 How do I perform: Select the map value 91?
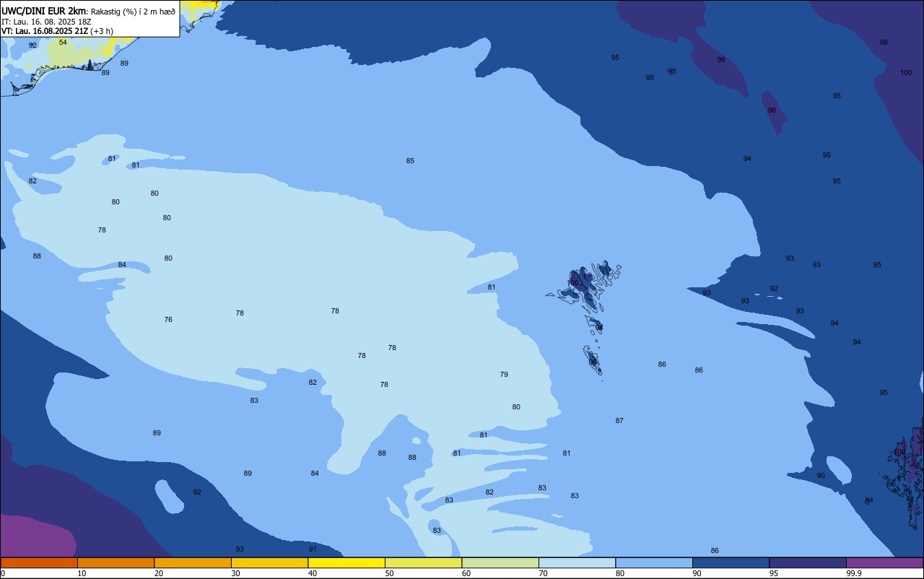(313, 549)
